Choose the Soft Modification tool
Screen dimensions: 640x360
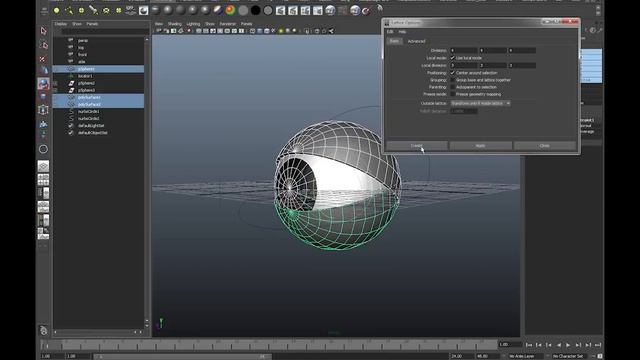click(43, 123)
